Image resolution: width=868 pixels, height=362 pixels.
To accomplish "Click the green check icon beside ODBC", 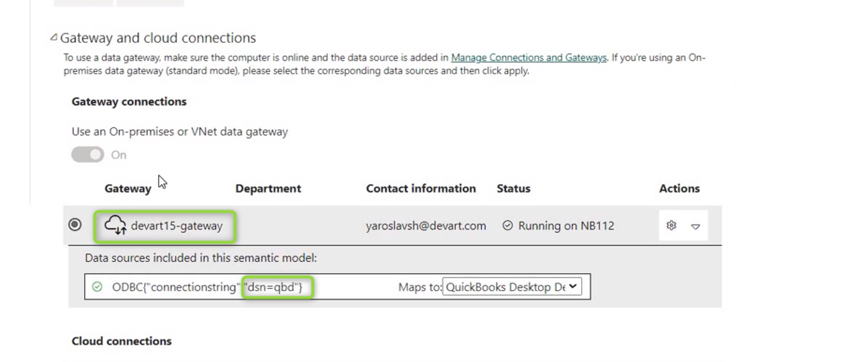I will tap(97, 287).
